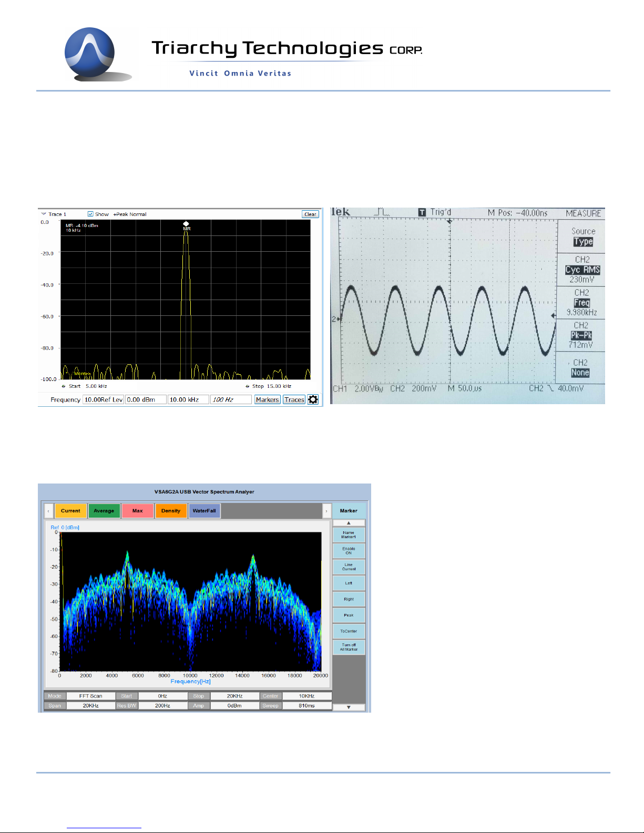The image size is (644, 833).
Task: Click the Span label button
Action: (x=55, y=706)
